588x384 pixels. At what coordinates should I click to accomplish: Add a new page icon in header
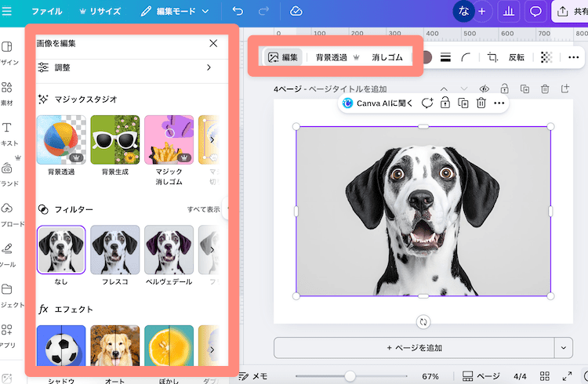point(565,89)
